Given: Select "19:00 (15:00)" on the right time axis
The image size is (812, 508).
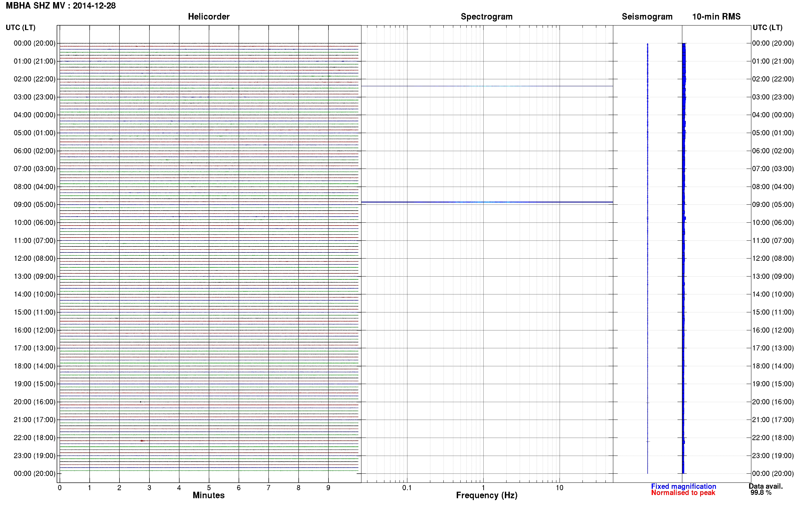Looking at the screenshot, I should (773, 384).
